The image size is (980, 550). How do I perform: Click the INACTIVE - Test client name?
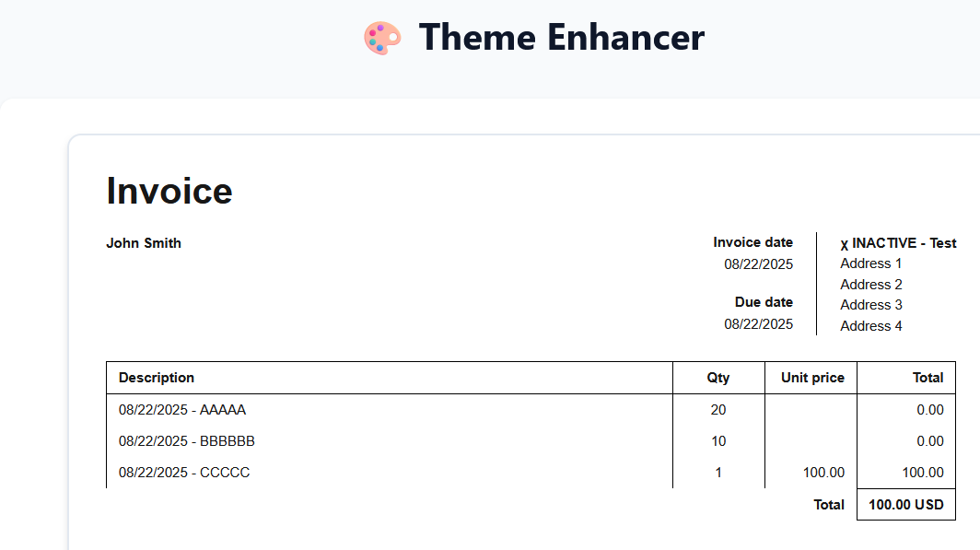tap(898, 243)
